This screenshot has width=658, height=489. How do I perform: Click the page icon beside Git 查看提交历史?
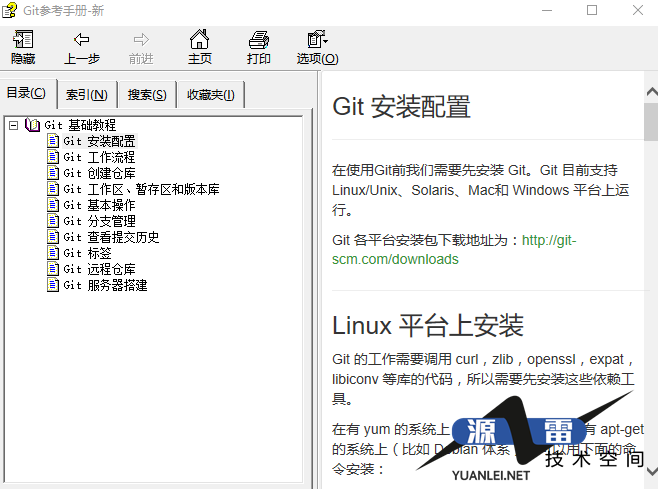[53, 237]
